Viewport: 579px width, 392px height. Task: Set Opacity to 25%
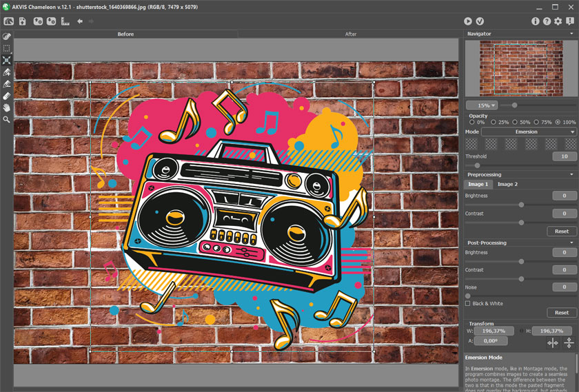[494, 122]
